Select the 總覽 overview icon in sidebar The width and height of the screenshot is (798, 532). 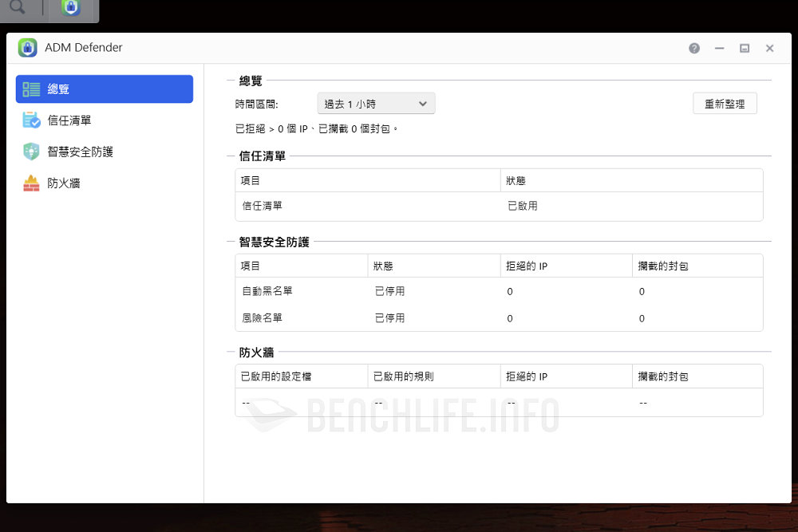click(32, 89)
